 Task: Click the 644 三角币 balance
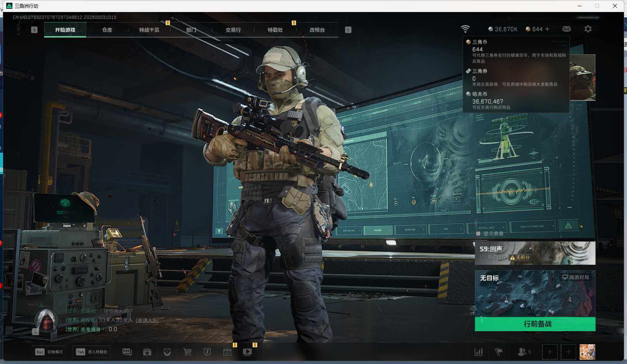[x=534, y=29]
